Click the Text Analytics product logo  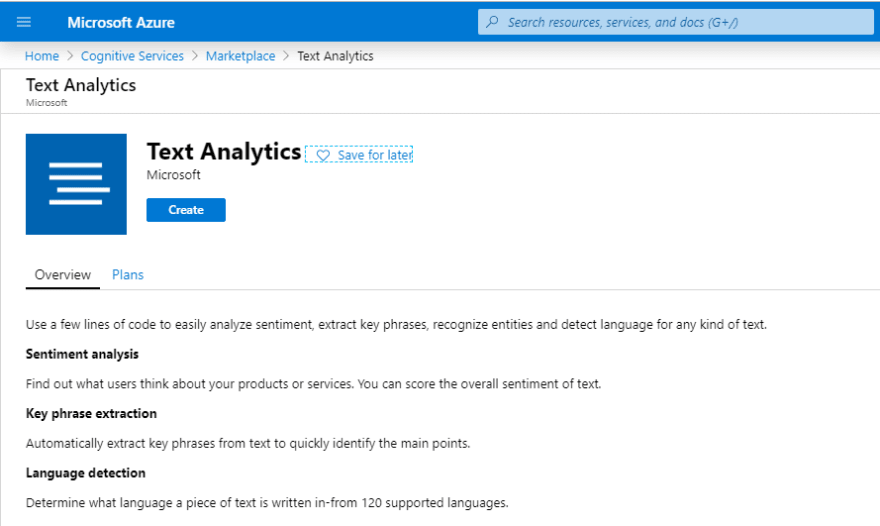tap(76, 184)
